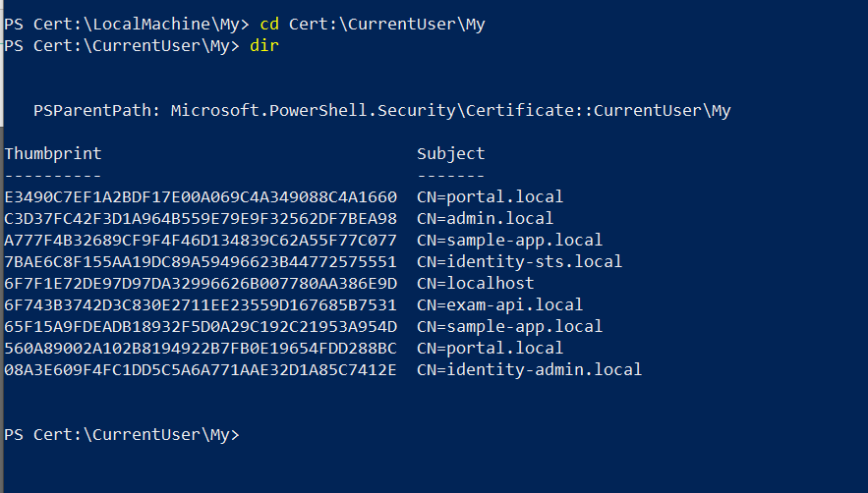Select the thumbprint beginning with A777F4B3

click(x=201, y=240)
